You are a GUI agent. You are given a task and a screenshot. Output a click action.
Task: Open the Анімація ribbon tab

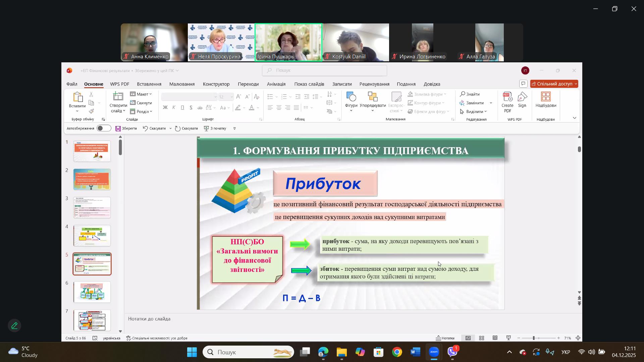(276, 84)
